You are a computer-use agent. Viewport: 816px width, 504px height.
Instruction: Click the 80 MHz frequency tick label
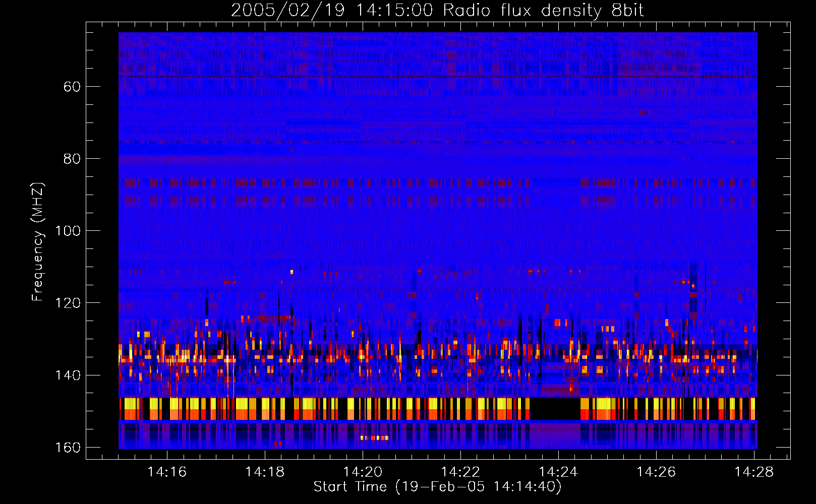tap(72, 159)
